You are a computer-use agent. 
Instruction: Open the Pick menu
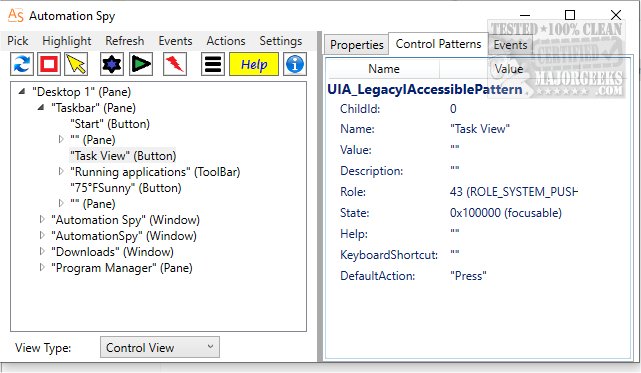(18, 41)
